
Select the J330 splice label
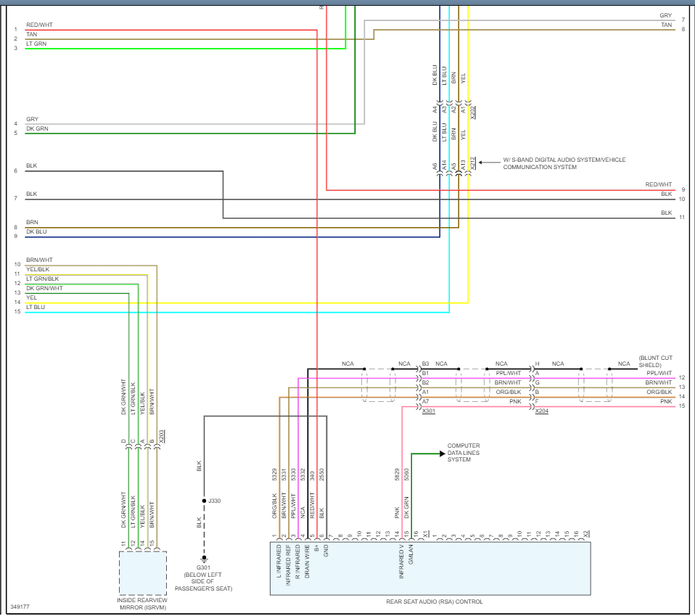pyautogui.click(x=215, y=501)
